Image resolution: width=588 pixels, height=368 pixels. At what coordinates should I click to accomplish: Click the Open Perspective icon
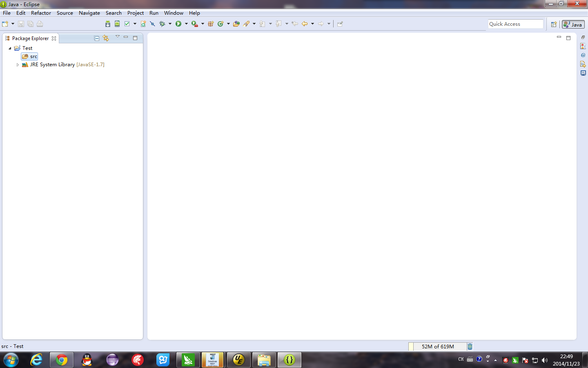[x=554, y=25]
